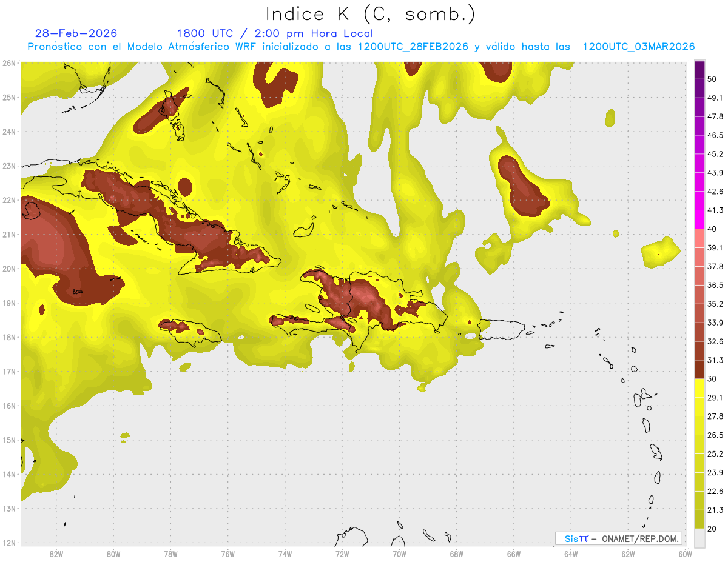This screenshot has height=562, width=728.
Task: Click the color scale value 45.2
Action: tap(715, 155)
